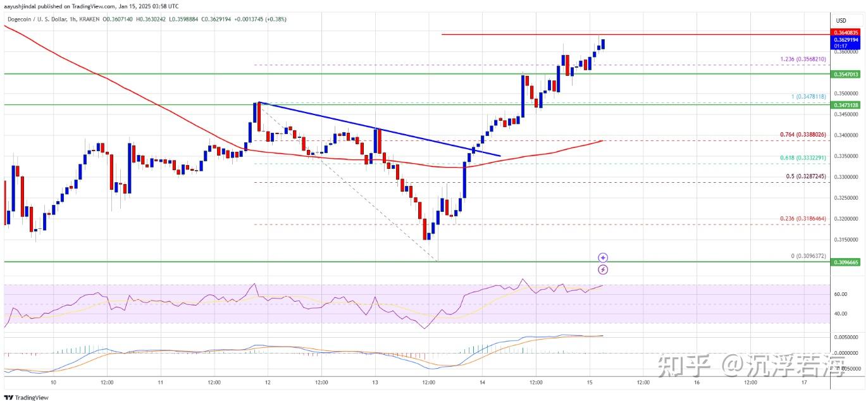Viewport: 868px width, 401px height.
Task: Select the red horizontal resistance line at top
Action: pos(635,34)
